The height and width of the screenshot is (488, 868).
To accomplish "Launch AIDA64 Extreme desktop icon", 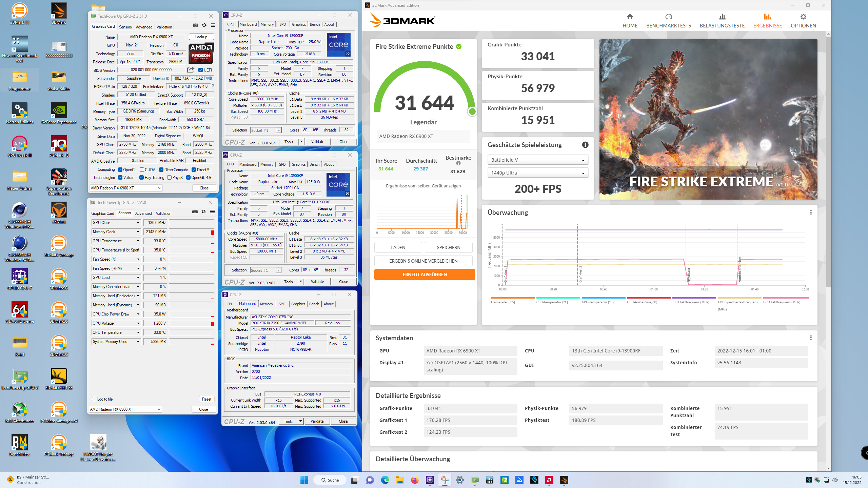I will [x=19, y=312].
